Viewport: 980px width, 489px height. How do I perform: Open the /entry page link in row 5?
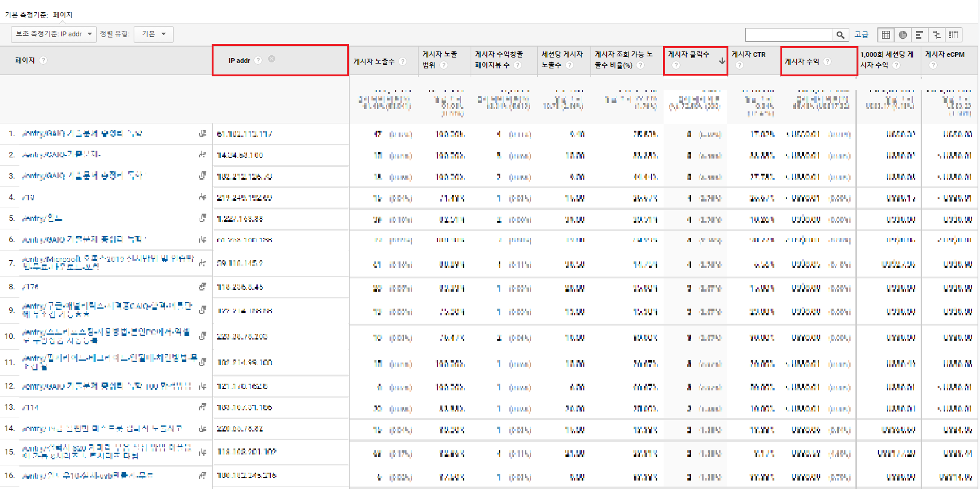point(42,218)
